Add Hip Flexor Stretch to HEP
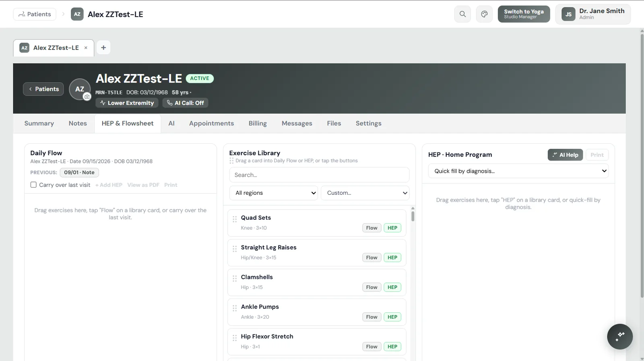 pyautogui.click(x=392, y=347)
